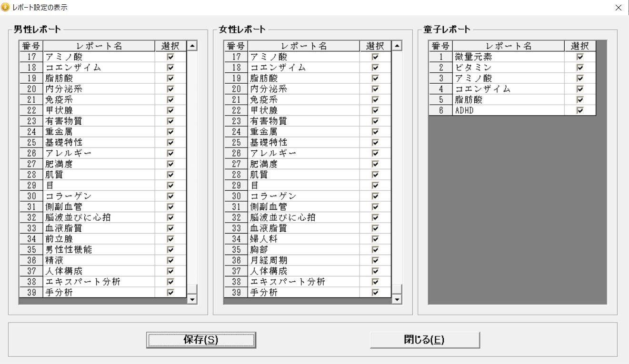The height and width of the screenshot is (364, 629).
Task: Click the 保存(S) save button
Action: [x=201, y=340]
